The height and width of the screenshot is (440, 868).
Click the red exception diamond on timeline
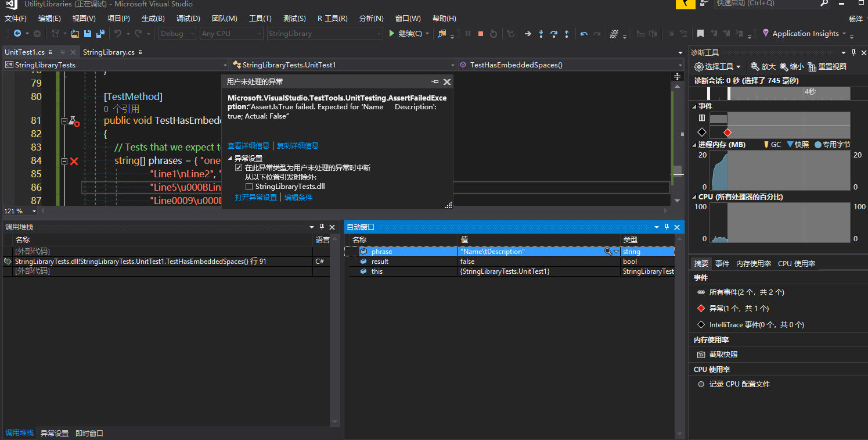(727, 133)
